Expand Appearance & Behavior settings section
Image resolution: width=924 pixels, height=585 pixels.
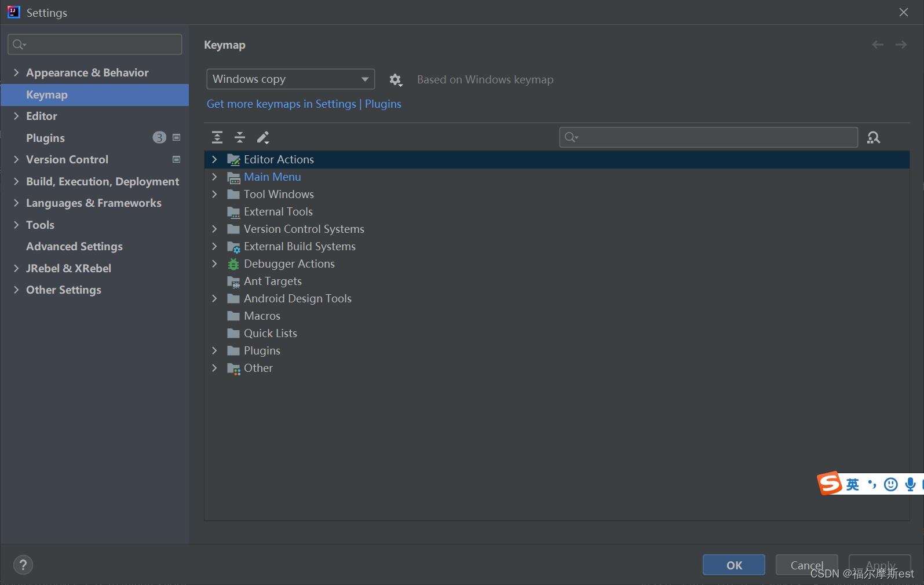click(x=16, y=72)
